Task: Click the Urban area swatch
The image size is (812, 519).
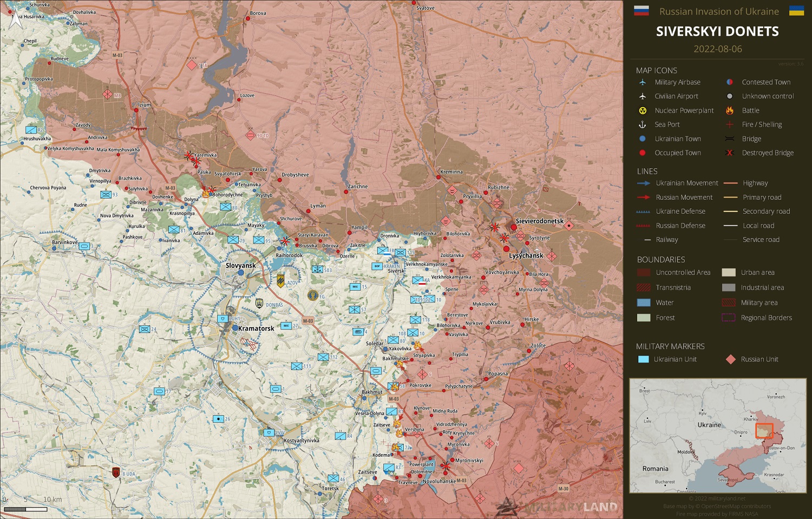Action: (x=729, y=272)
